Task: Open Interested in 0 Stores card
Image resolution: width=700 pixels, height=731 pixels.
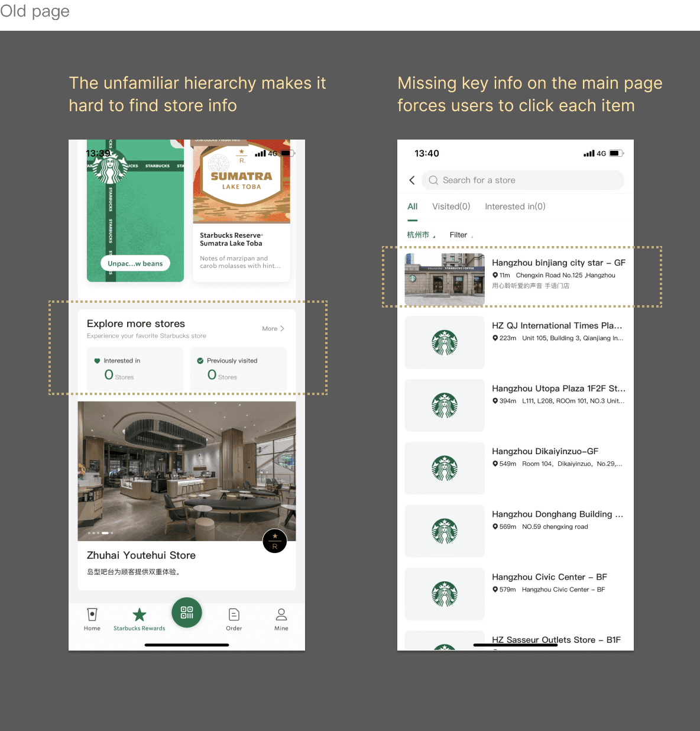Action: (x=135, y=369)
